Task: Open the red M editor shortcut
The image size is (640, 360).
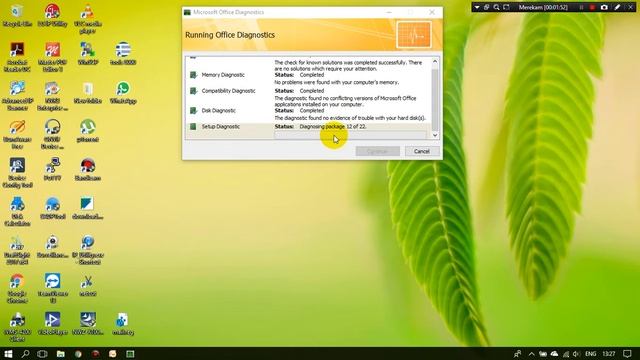Action: pyautogui.click(x=52, y=57)
